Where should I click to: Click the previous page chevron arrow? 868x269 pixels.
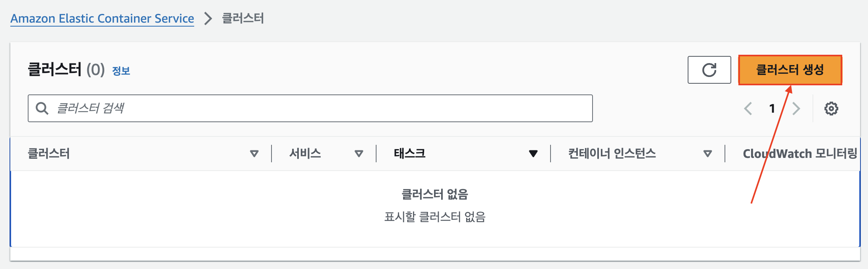pyautogui.click(x=748, y=108)
